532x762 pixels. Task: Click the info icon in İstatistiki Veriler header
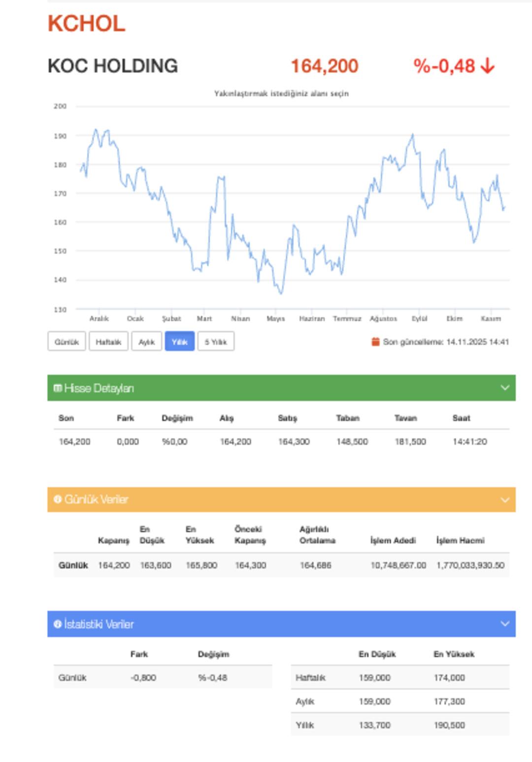click(x=58, y=624)
